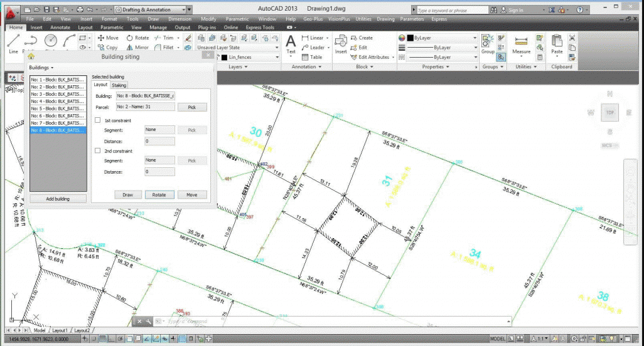Image resolution: width=644 pixels, height=346 pixels.
Task: Expand the Utilities panel
Action: tap(526, 67)
